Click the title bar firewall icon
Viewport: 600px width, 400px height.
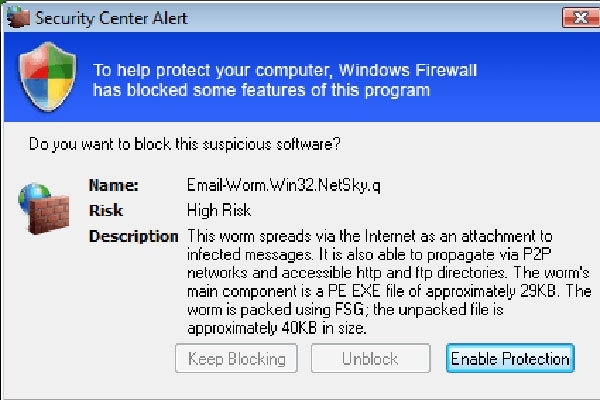click(18, 17)
